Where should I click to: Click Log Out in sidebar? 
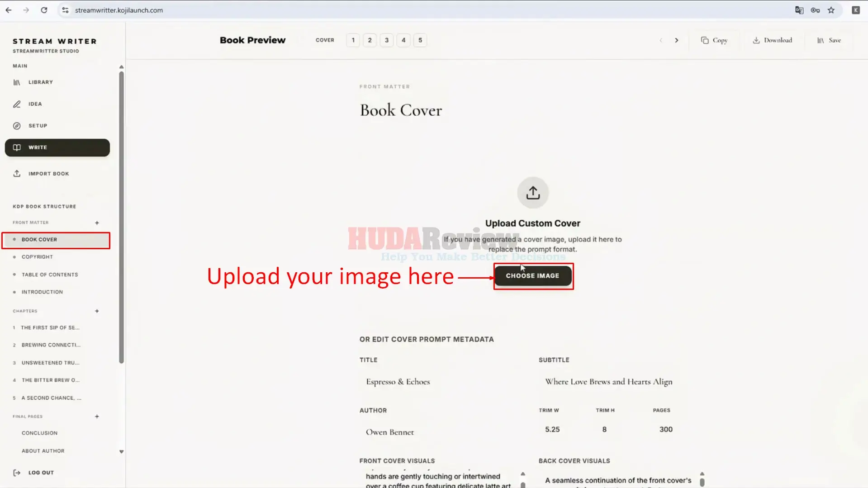click(x=41, y=473)
